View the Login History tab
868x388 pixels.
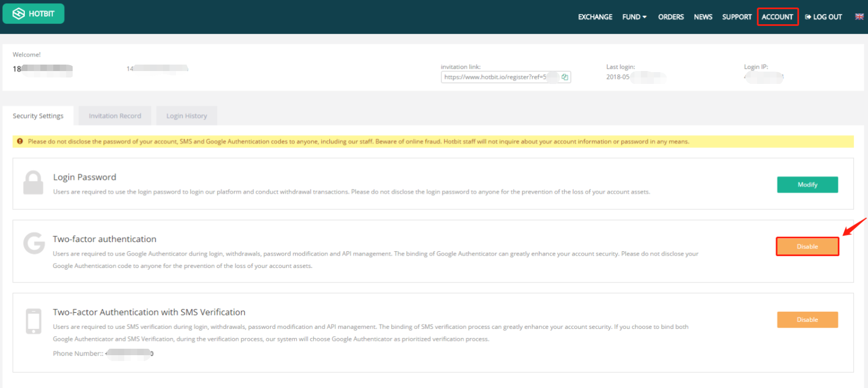click(186, 116)
